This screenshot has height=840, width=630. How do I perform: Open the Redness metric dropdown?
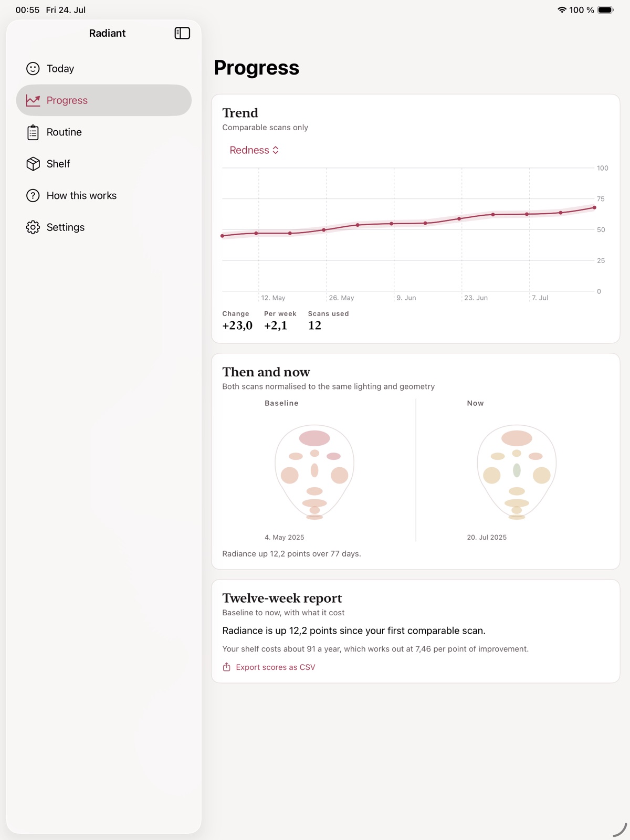click(254, 150)
